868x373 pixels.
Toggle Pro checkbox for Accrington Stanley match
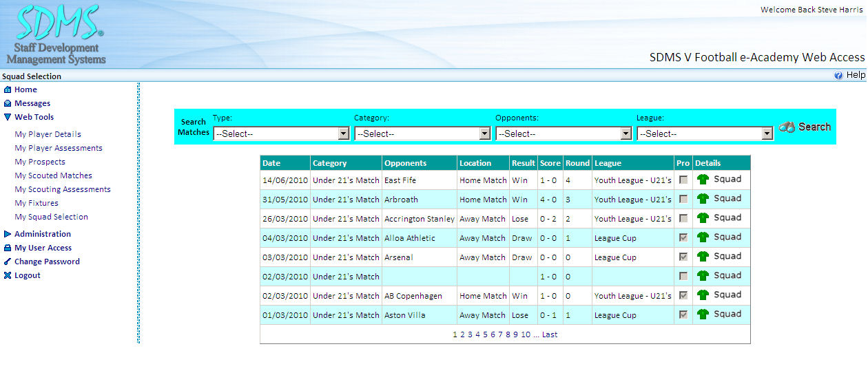point(683,219)
